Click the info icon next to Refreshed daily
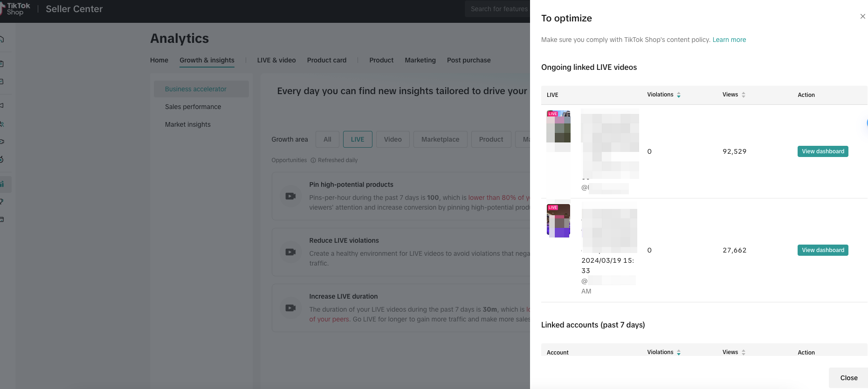The image size is (868, 389). 313,160
